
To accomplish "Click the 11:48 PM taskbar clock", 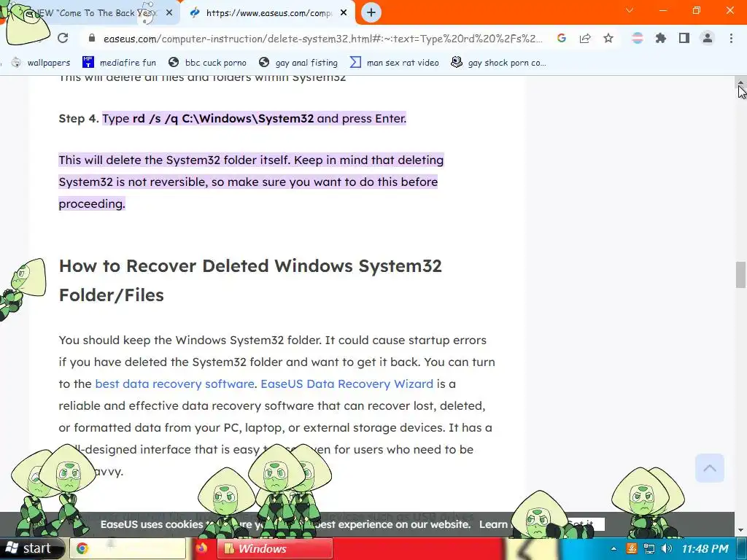I will pos(705,549).
